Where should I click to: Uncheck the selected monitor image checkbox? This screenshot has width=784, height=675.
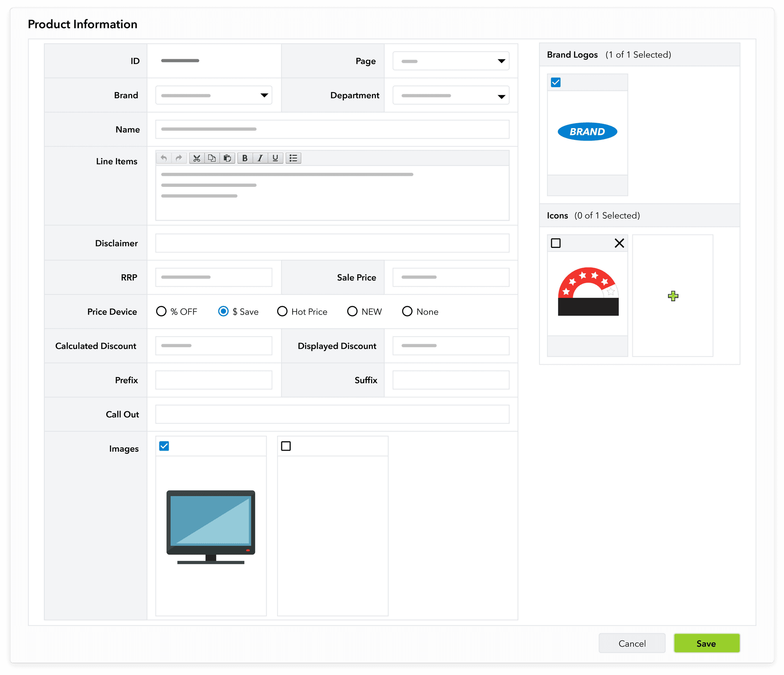click(x=164, y=446)
